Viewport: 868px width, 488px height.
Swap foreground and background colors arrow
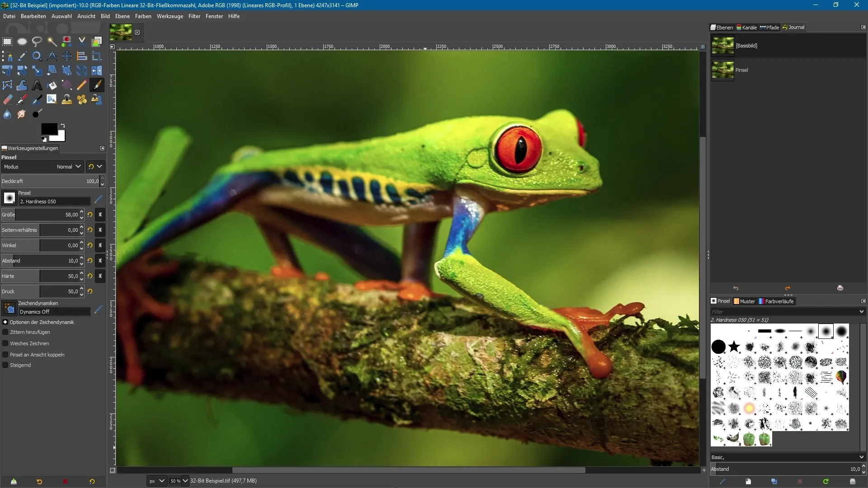tap(62, 126)
